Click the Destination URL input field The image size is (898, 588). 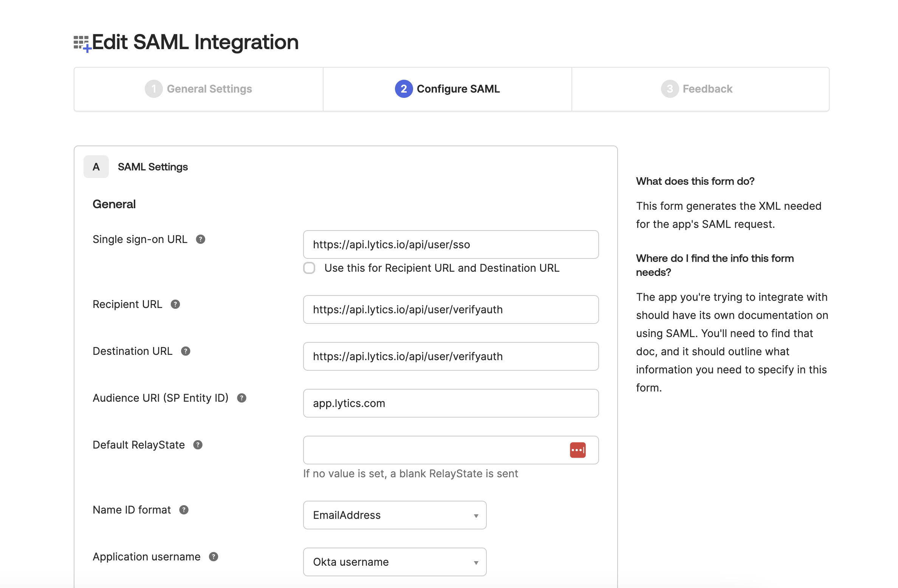click(451, 356)
